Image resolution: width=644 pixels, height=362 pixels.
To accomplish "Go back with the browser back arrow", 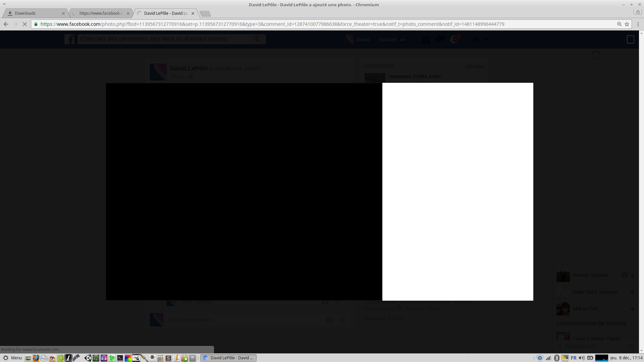I will (6, 24).
